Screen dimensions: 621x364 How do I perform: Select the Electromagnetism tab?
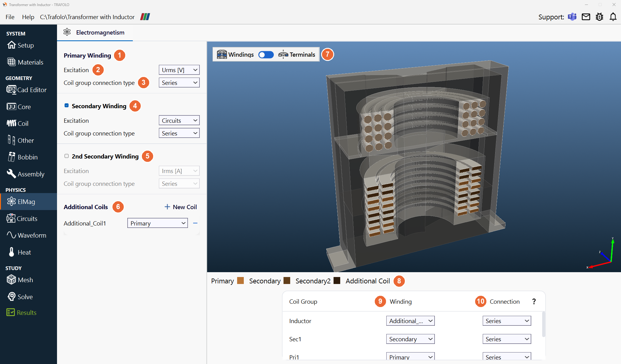95,32
